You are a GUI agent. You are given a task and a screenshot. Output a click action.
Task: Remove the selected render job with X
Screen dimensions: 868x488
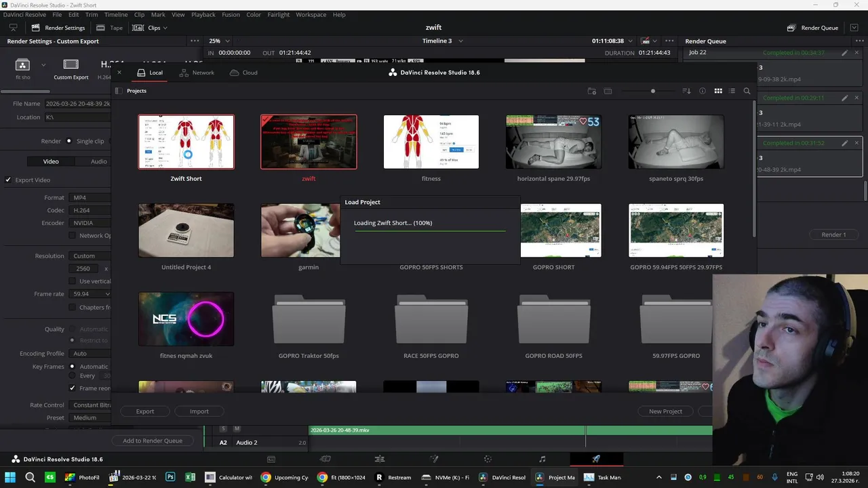pos(857,143)
